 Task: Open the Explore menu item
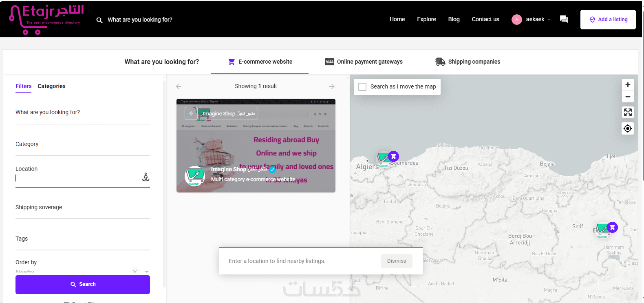tap(426, 19)
